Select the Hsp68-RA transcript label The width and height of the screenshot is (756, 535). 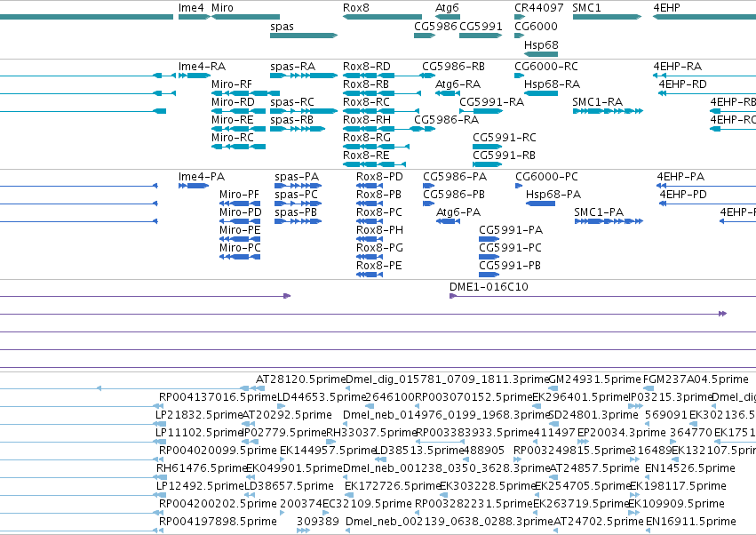tap(552, 84)
